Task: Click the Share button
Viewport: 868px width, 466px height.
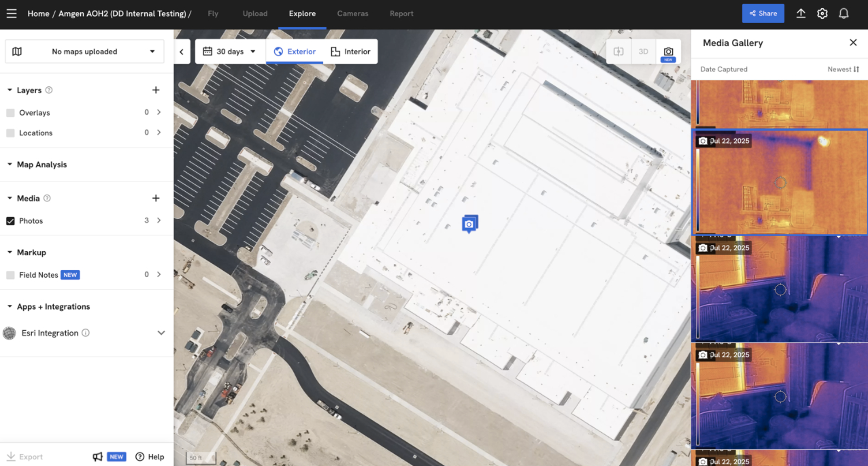Action: pyautogui.click(x=763, y=14)
